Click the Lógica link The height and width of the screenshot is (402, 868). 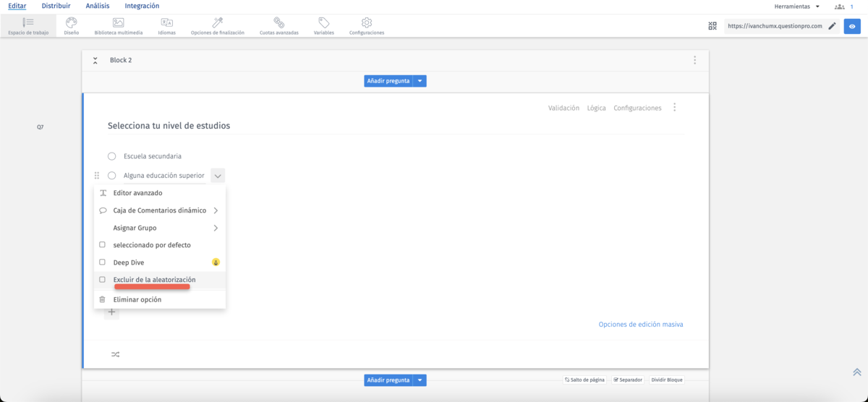click(x=597, y=108)
